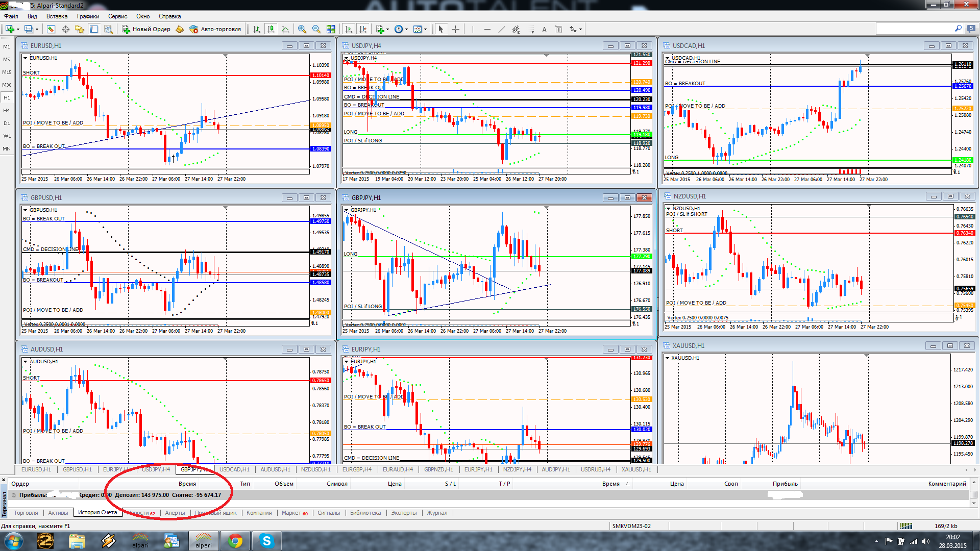Toggle chart auto scroll button

(349, 29)
